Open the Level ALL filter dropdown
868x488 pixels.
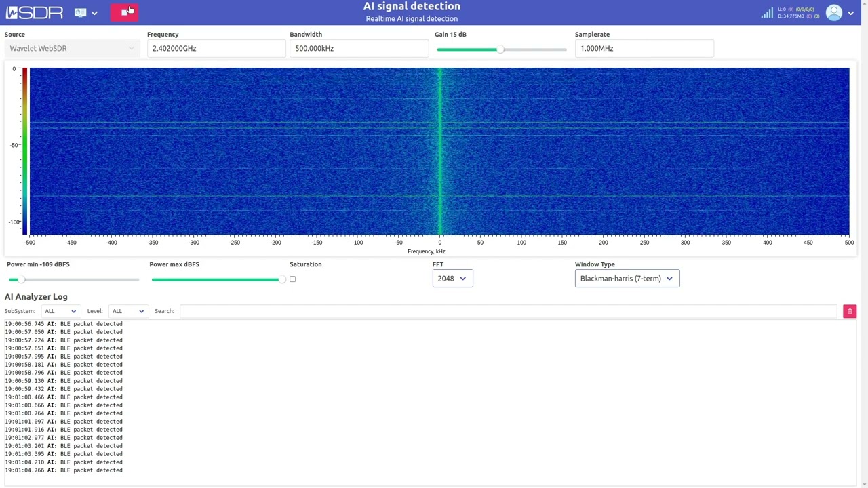pyautogui.click(x=127, y=311)
